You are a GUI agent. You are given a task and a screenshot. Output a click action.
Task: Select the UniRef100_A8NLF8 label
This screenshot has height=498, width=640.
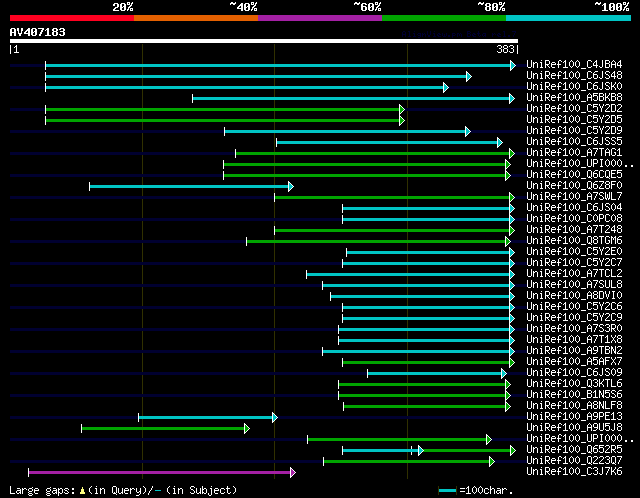click(x=574, y=406)
